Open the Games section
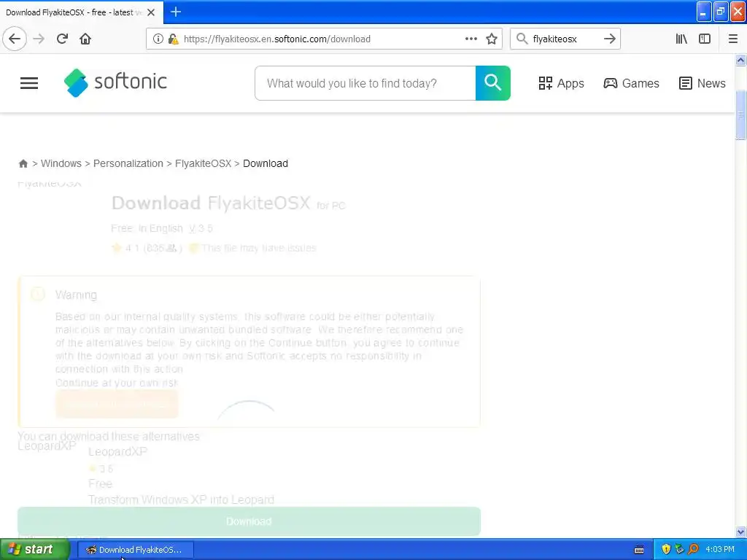Viewport: 747px width, 560px height. coord(631,83)
